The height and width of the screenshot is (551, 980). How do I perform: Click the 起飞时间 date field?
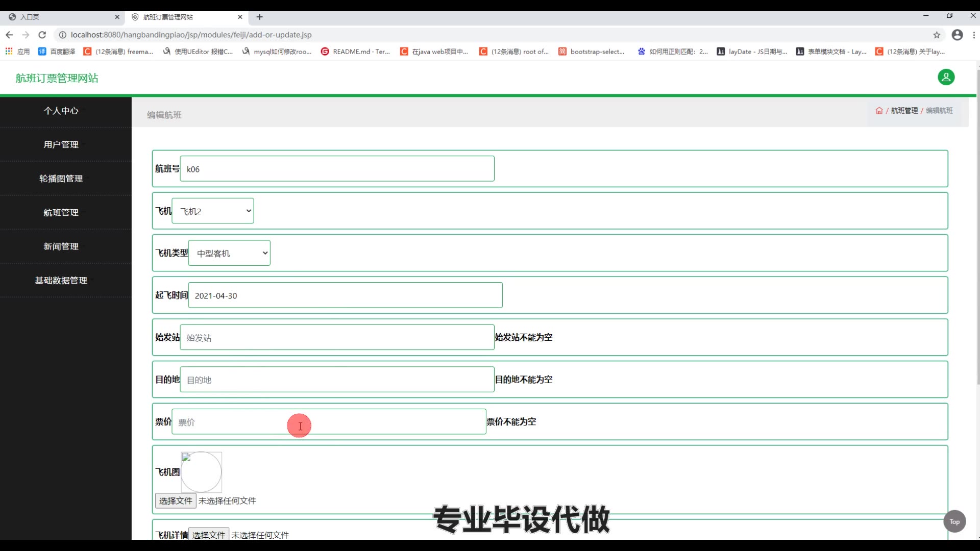point(345,296)
